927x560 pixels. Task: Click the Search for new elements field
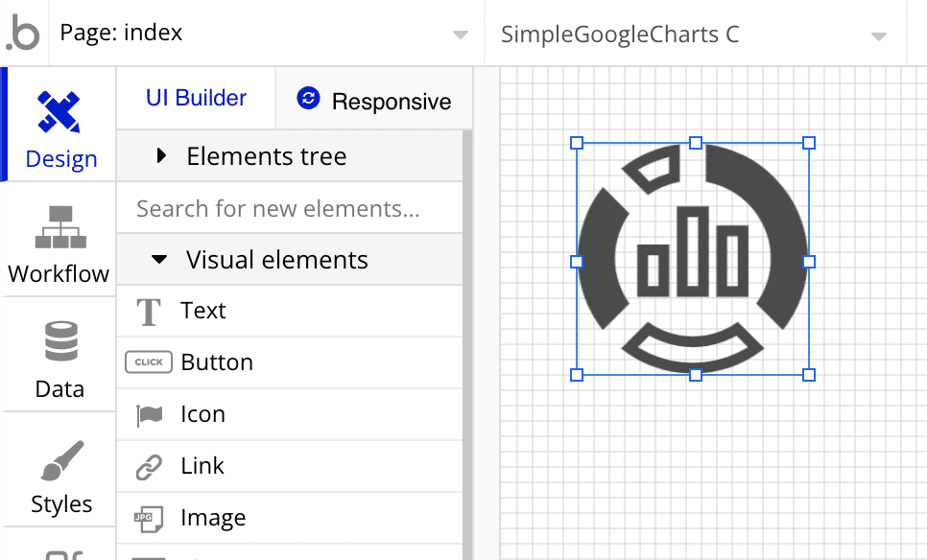pos(289,208)
